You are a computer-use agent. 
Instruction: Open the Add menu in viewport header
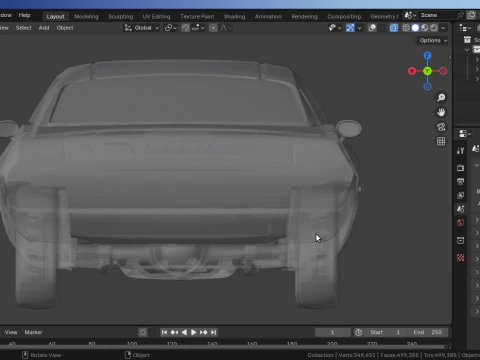44,28
